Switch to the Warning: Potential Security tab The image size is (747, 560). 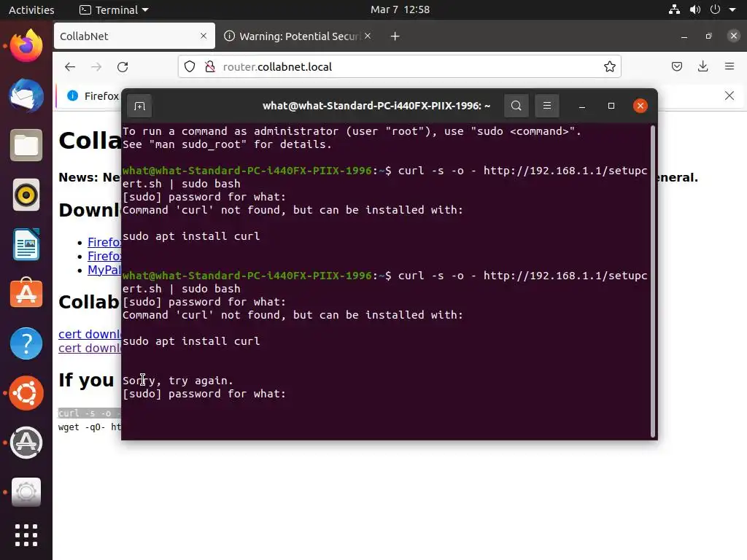(297, 36)
